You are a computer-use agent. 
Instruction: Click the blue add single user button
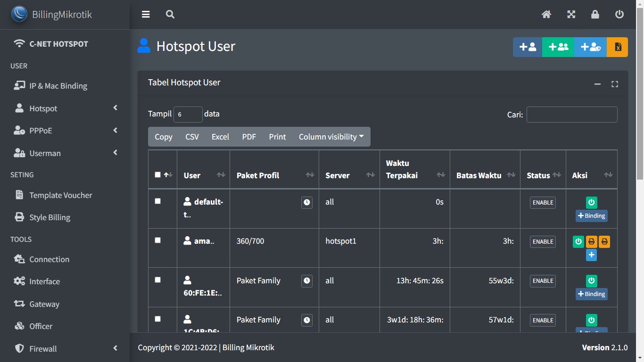(x=528, y=47)
